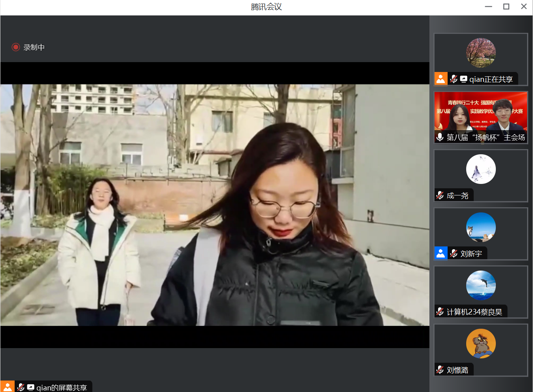
Task: Click the screen-sharing icon on qian's tile
Action: tap(463, 78)
